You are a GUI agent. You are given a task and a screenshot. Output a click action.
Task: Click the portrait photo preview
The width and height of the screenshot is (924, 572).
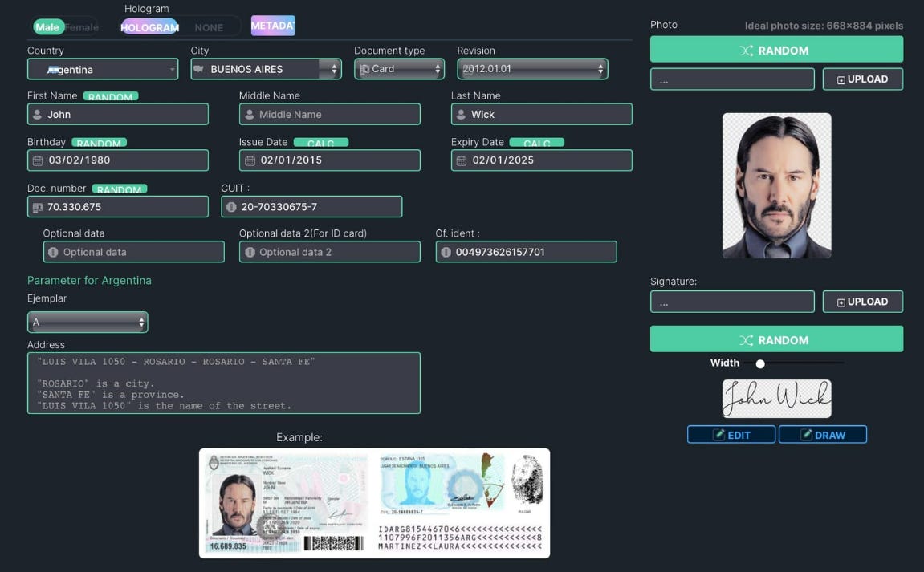tap(776, 185)
